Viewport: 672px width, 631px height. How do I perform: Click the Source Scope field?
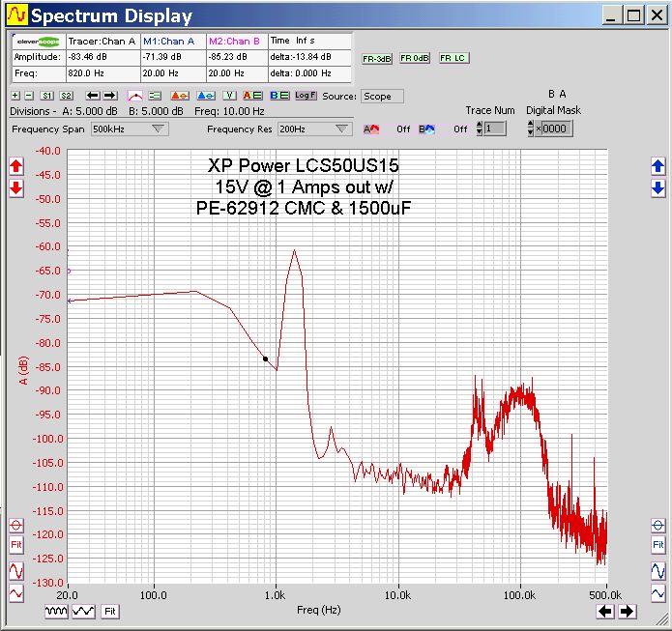[382, 97]
